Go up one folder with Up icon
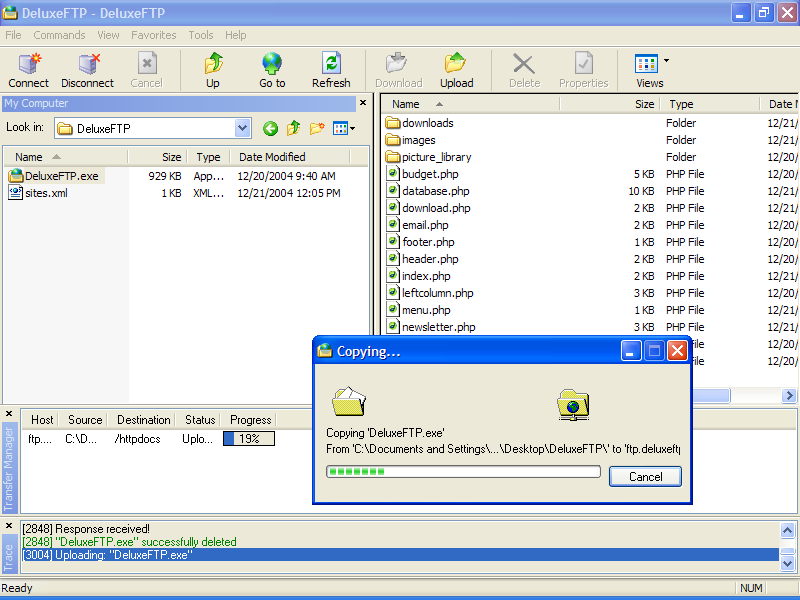800x600 pixels. 213,64
